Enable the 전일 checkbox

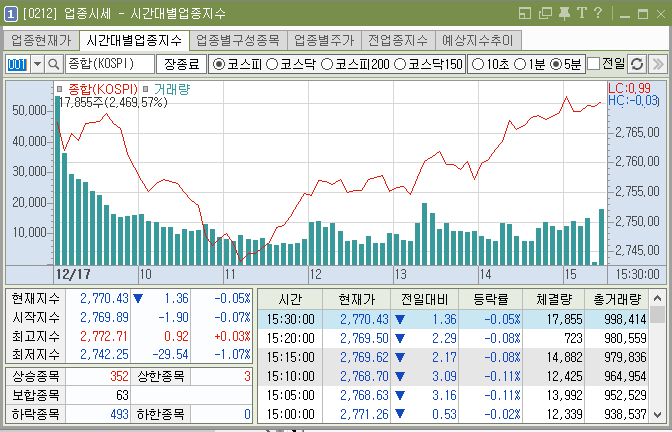pos(594,64)
